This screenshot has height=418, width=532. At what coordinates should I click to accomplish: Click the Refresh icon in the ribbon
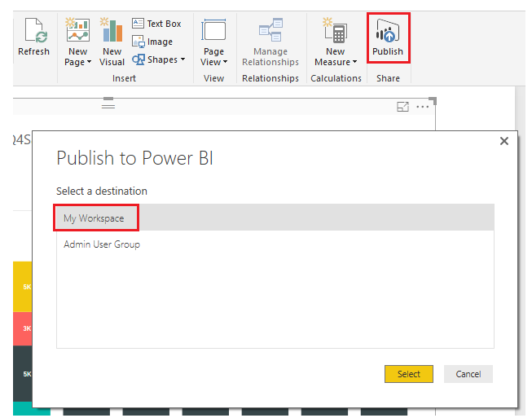(x=35, y=30)
